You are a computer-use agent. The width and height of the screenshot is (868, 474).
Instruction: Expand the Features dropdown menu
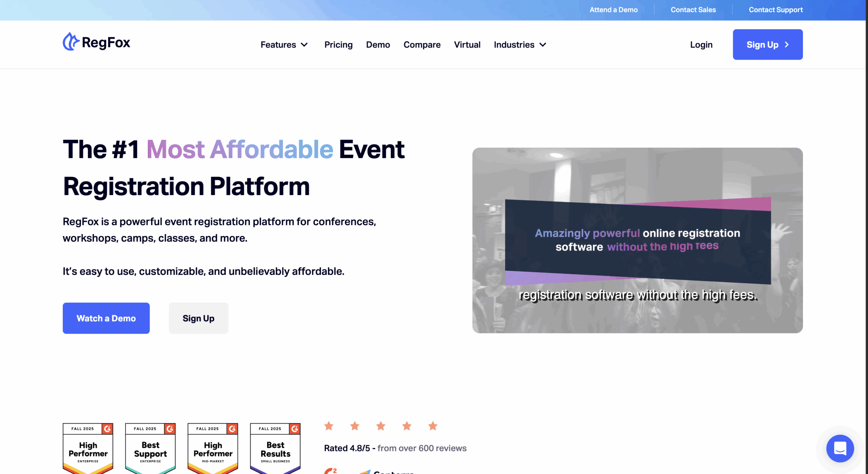284,45
